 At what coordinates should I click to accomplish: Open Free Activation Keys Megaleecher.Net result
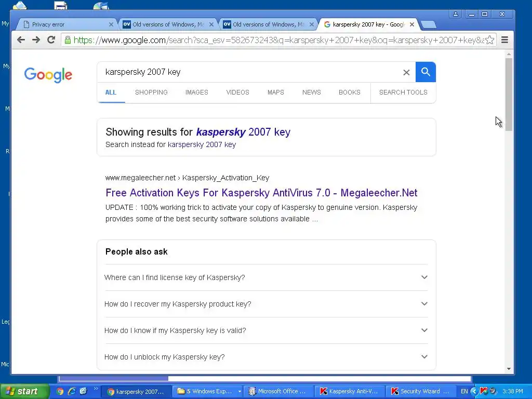coord(261,193)
